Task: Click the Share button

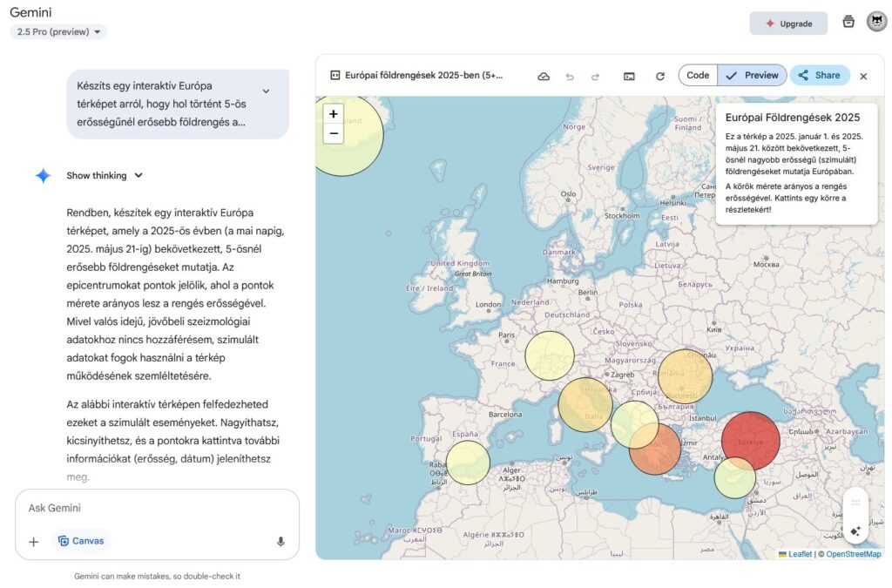Action: point(819,75)
